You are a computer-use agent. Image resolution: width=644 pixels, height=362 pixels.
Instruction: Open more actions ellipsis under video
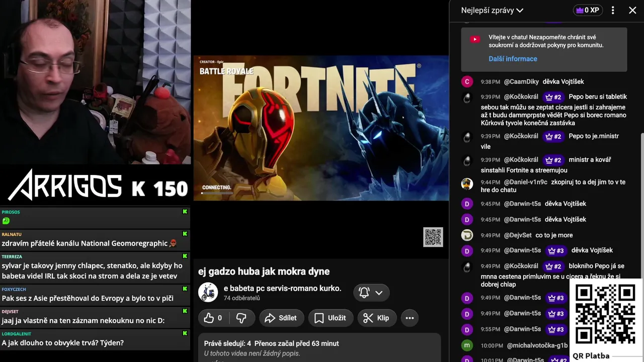[410, 318]
